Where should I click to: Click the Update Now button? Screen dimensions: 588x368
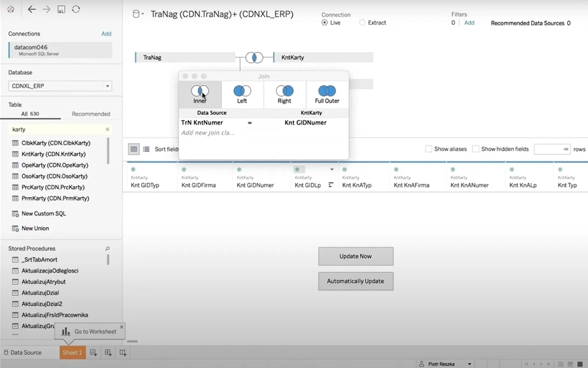pos(356,256)
